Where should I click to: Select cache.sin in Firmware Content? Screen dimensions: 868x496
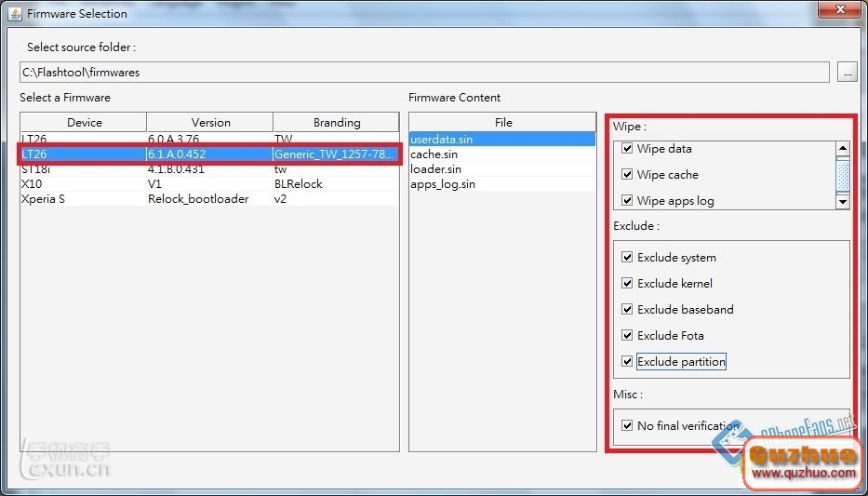click(502, 154)
